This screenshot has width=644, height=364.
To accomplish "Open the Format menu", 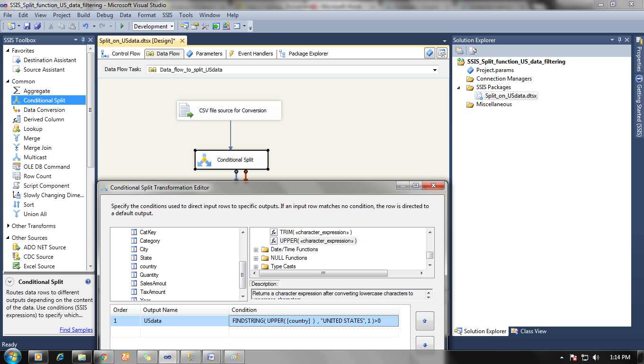I will (x=147, y=15).
